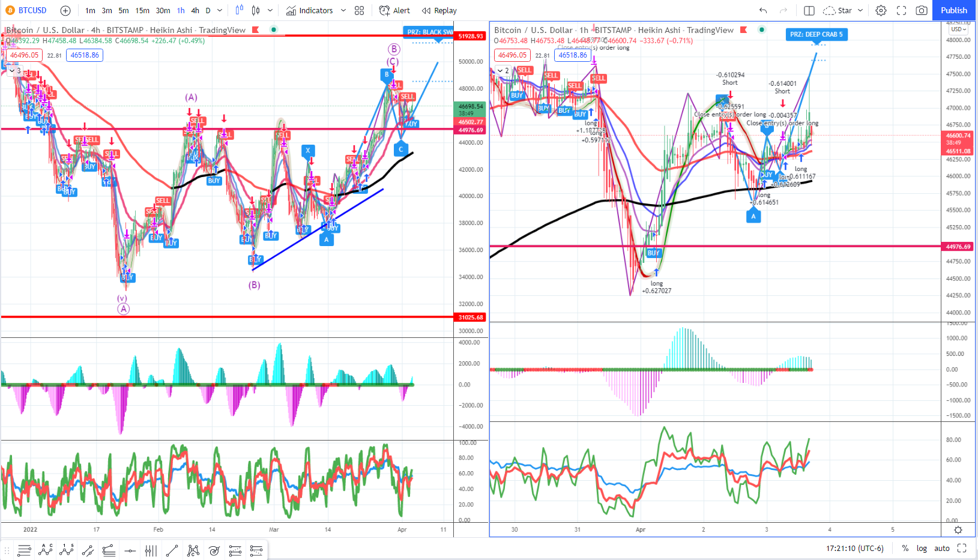Switch to the 30m timeframe

click(163, 10)
